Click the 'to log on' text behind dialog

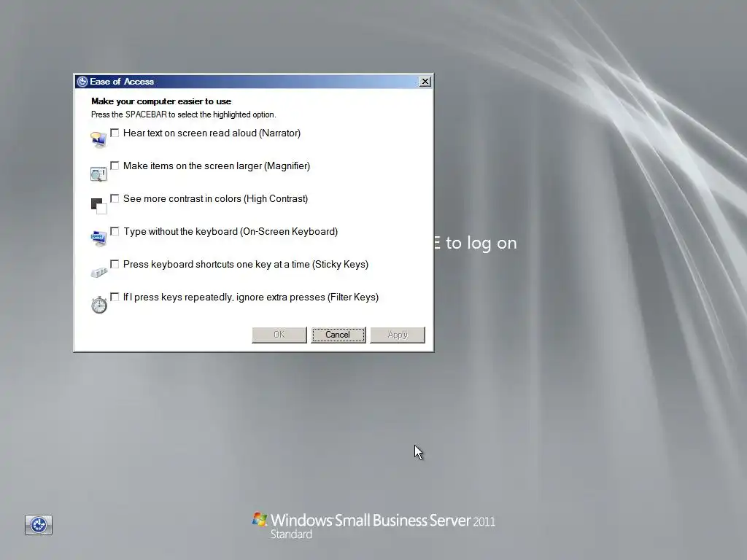[481, 243]
